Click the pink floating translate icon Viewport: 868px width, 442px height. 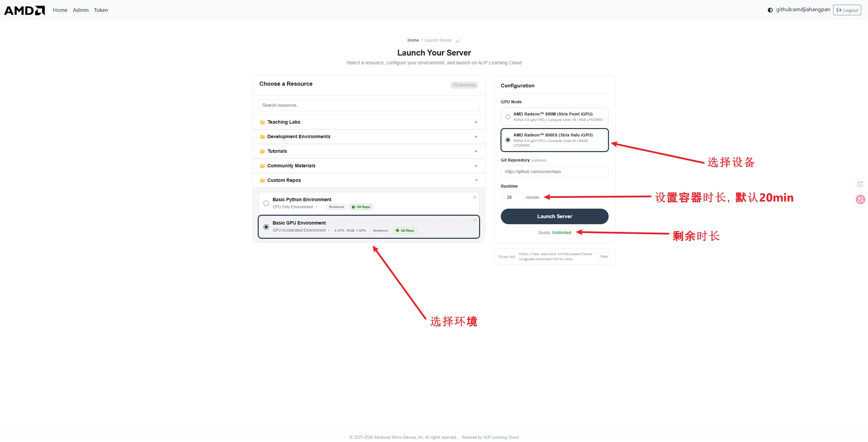pyautogui.click(x=861, y=199)
